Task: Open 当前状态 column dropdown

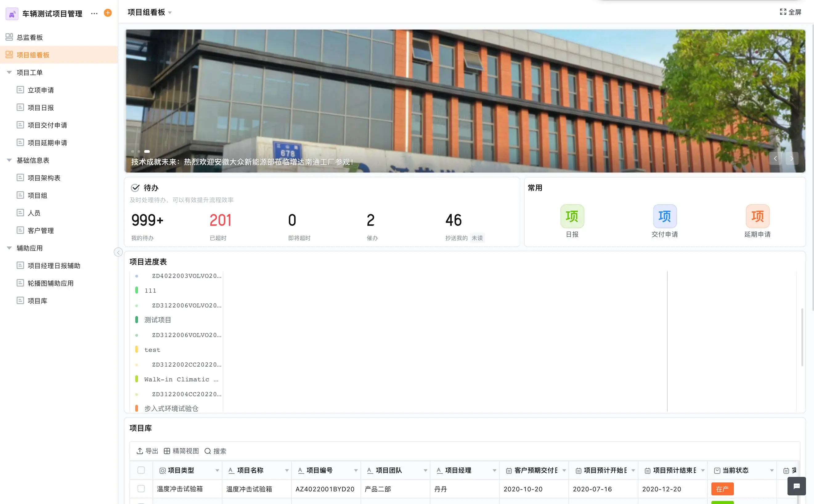Action: point(772,470)
